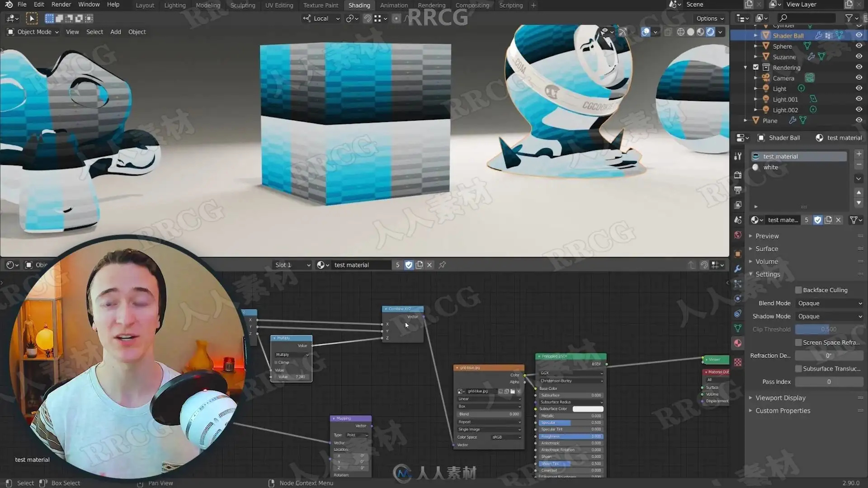The height and width of the screenshot is (488, 868).
Task: Open the Shadow Mode dropdown
Action: 830,316
